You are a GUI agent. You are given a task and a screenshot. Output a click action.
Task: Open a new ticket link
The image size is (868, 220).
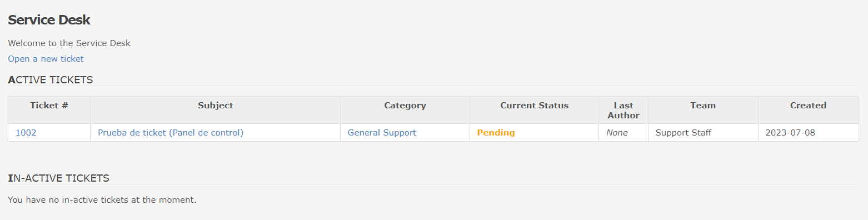[46, 58]
